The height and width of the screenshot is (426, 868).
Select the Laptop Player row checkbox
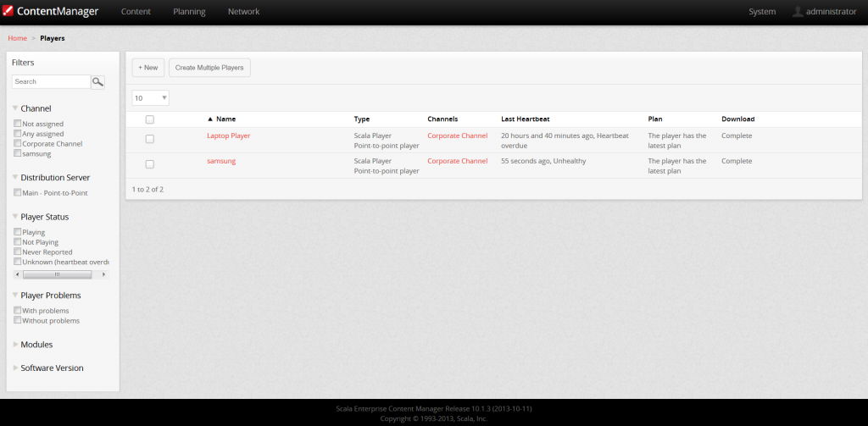[149, 139]
